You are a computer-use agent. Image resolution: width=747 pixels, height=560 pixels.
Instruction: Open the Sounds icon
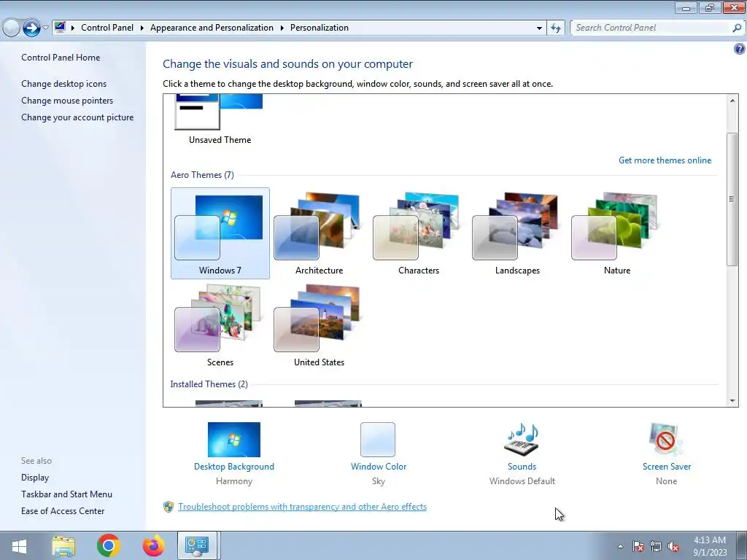(x=522, y=440)
